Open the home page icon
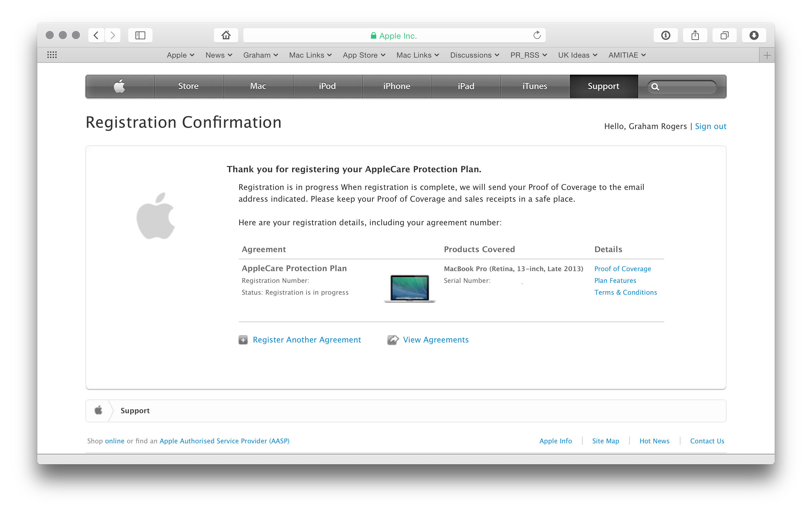This screenshot has height=516, width=812. coord(226,35)
